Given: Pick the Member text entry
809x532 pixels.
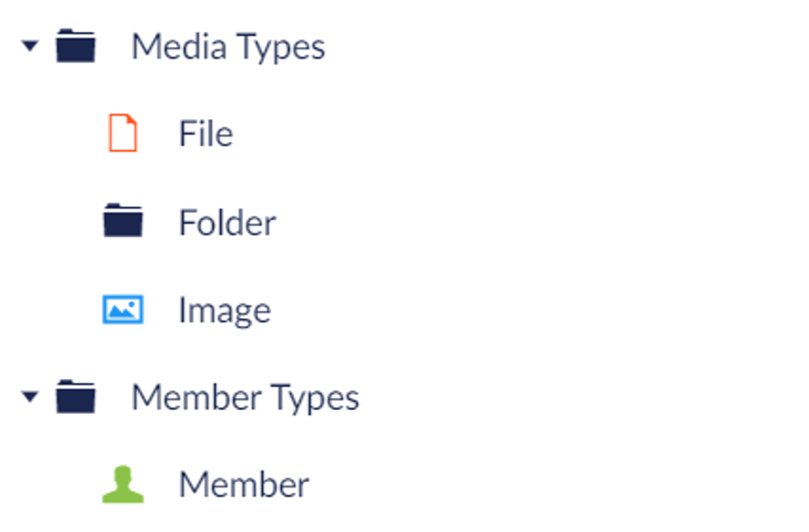Looking at the screenshot, I should pos(243,485).
